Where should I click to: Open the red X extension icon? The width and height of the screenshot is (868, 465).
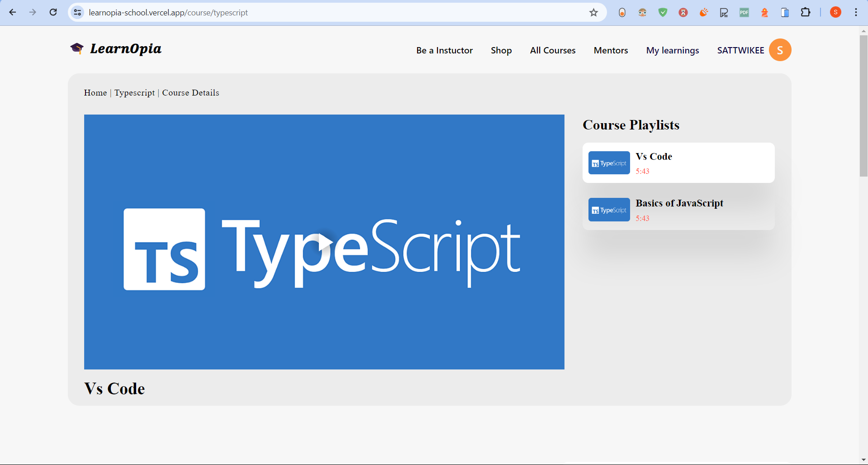[683, 12]
